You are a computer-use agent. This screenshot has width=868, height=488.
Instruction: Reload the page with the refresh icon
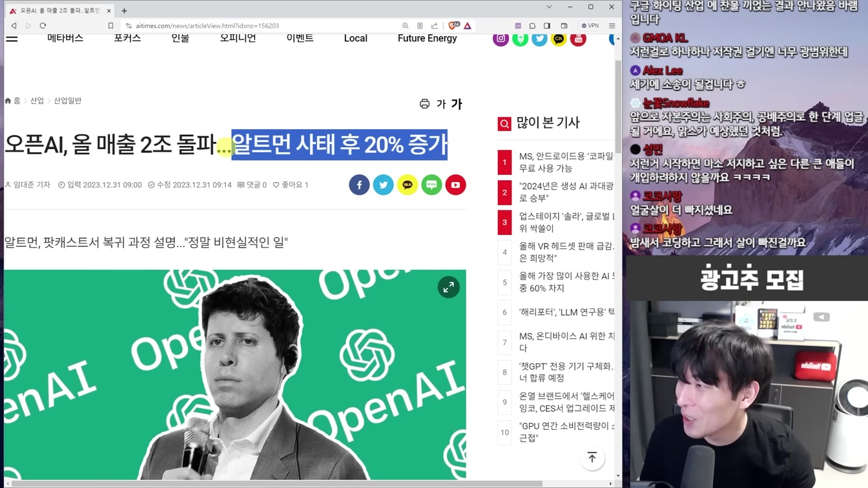43,26
